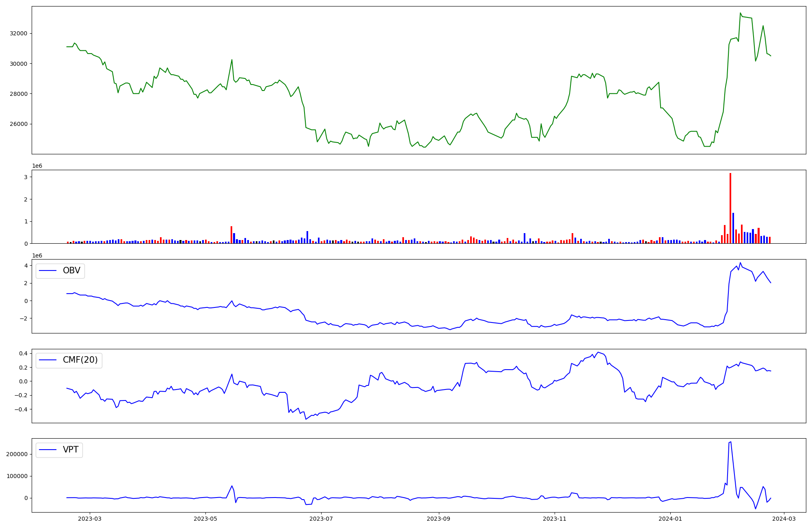Select the 2023-11 x-axis date label
The height and width of the screenshot is (528, 812).
pyautogui.click(x=554, y=518)
